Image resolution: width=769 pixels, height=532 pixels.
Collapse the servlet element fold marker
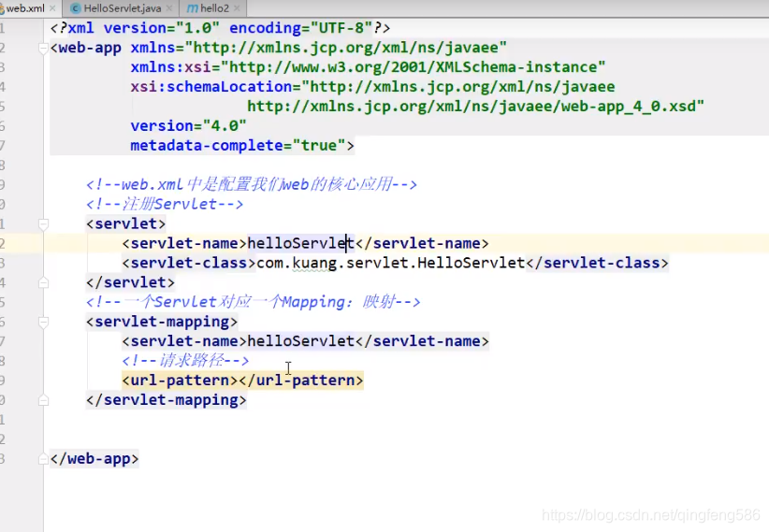pyautogui.click(x=43, y=224)
